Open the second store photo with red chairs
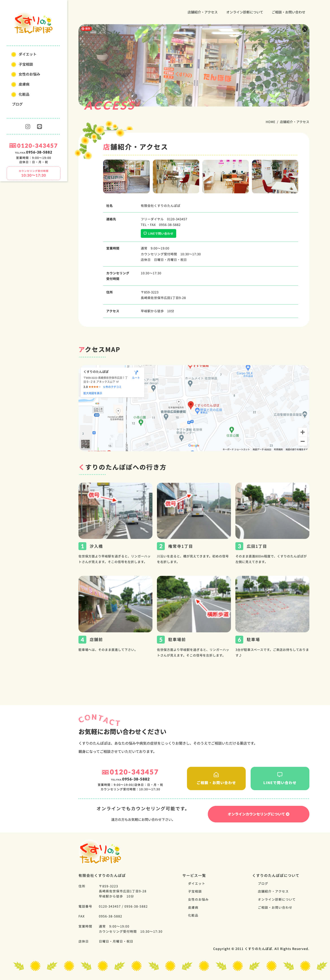 [176, 177]
